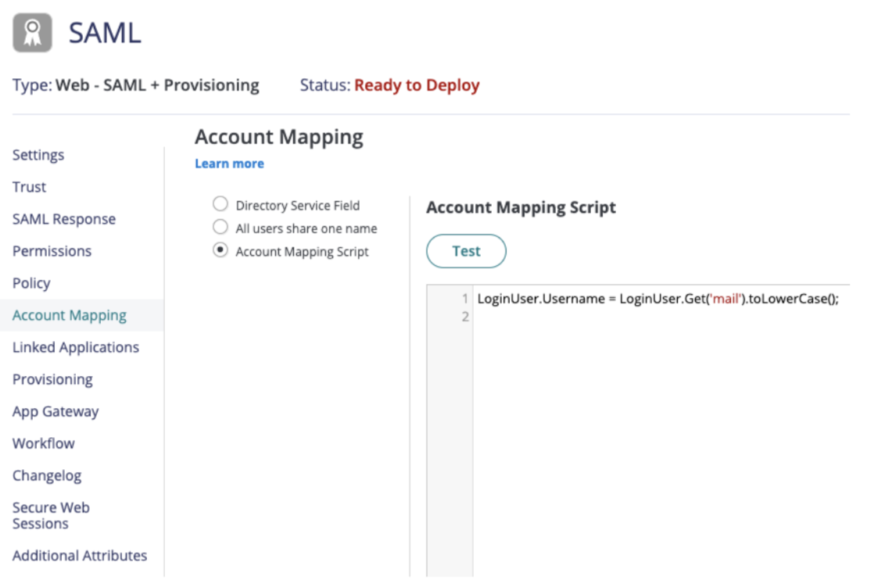Choose All users share one name
This screenshot has width=871, height=588.
coord(220,228)
